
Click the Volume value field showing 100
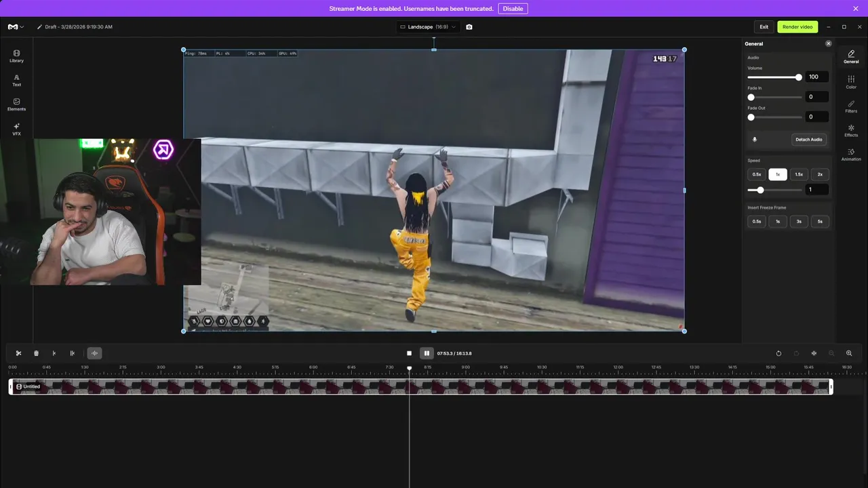coord(816,77)
